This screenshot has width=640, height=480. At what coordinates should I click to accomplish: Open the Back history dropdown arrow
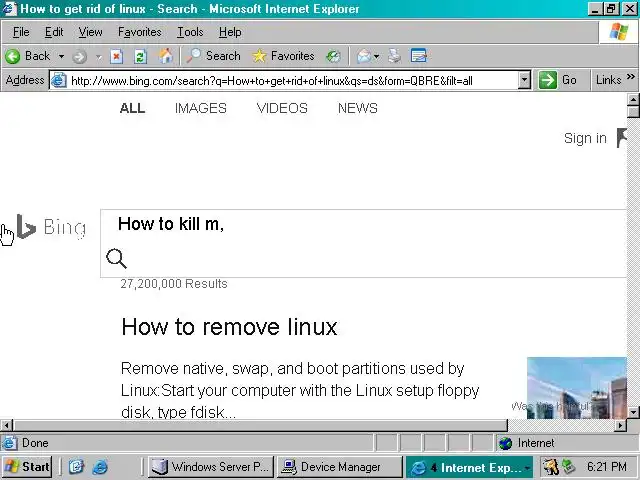click(61, 56)
